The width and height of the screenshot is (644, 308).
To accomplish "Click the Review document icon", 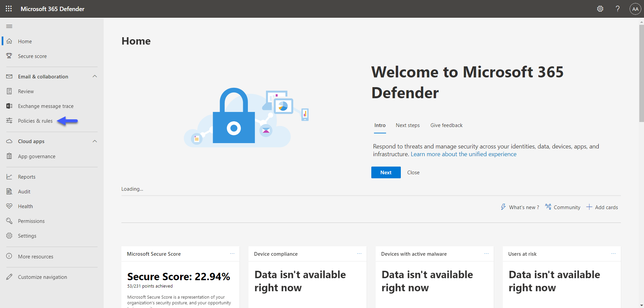I will click(x=9, y=91).
